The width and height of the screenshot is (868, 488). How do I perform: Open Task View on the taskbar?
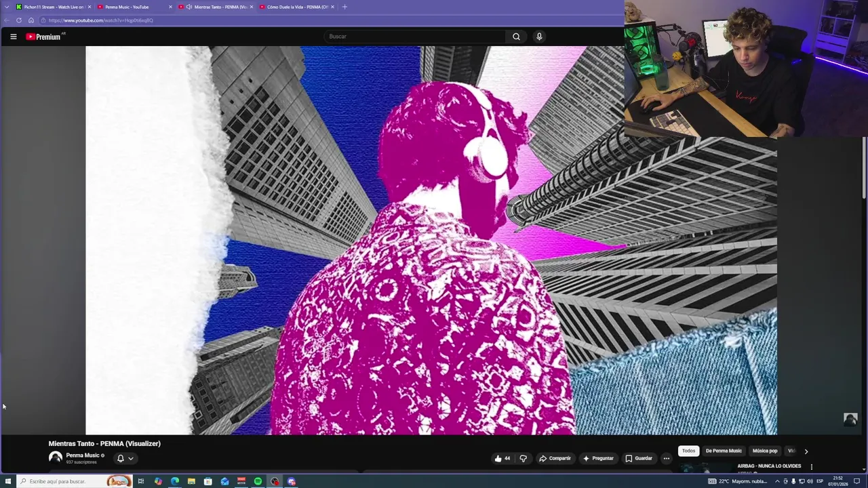pos(140,481)
